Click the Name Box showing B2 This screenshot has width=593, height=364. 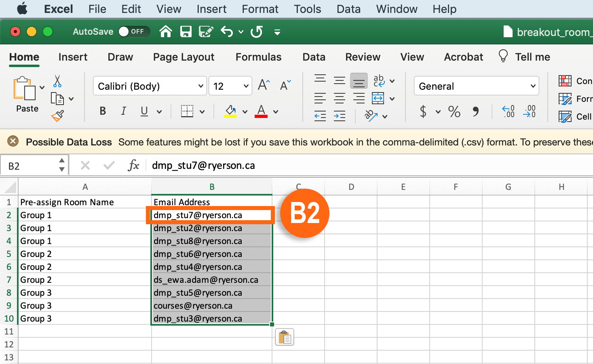pos(34,166)
